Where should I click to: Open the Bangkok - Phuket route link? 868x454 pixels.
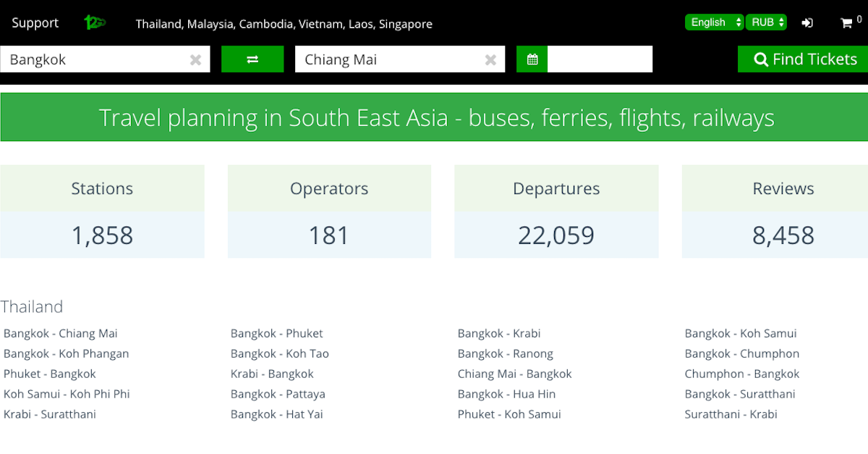[277, 333]
